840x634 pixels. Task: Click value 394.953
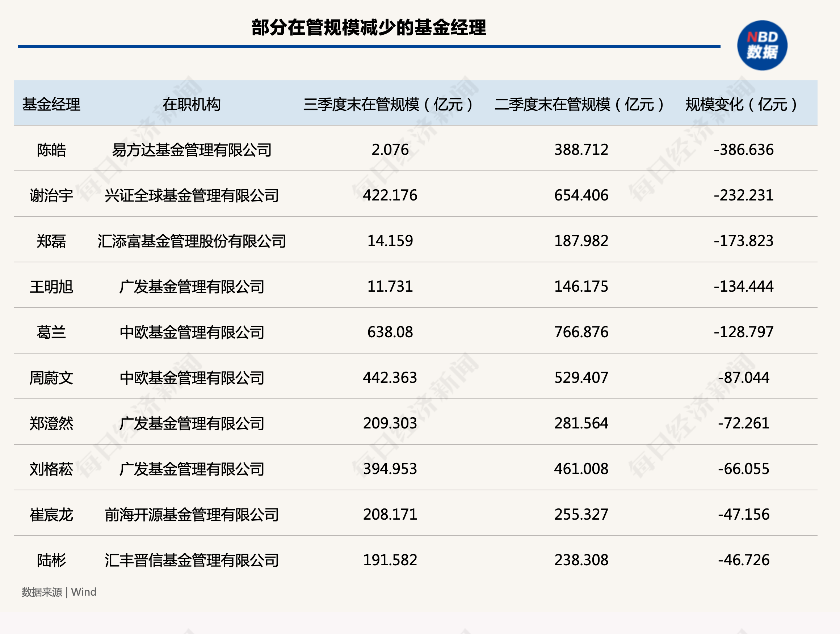pos(390,469)
